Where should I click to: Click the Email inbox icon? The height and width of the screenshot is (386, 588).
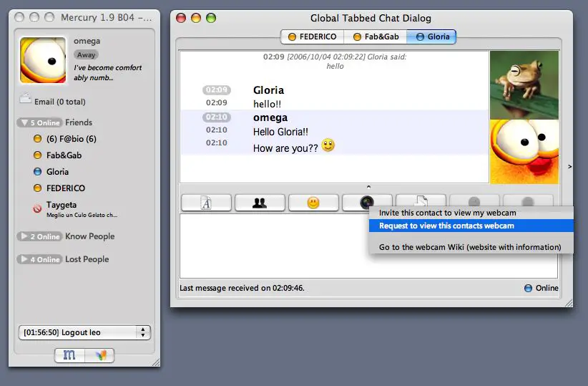[26, 101]
